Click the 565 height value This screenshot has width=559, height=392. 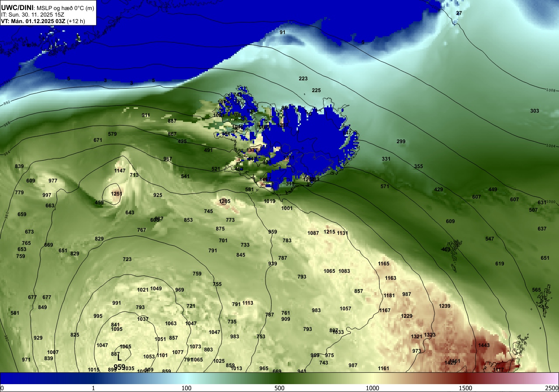click(x=536, y=290)
